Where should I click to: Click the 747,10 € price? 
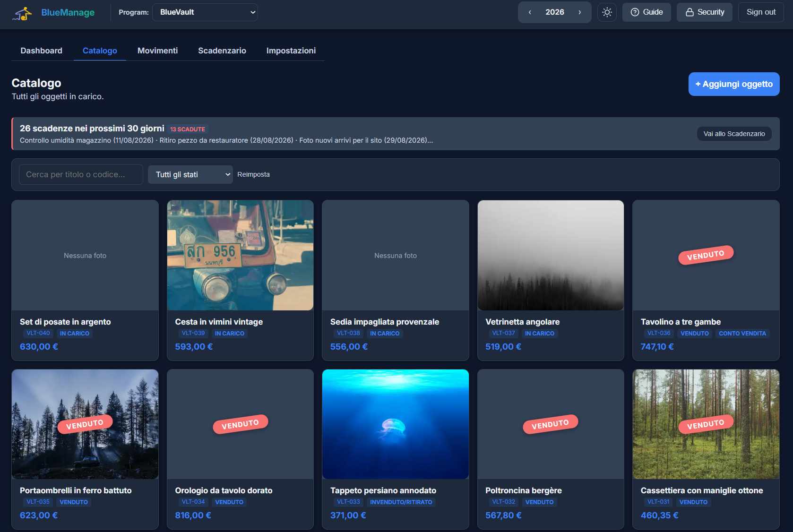click(x=657, y=347)
